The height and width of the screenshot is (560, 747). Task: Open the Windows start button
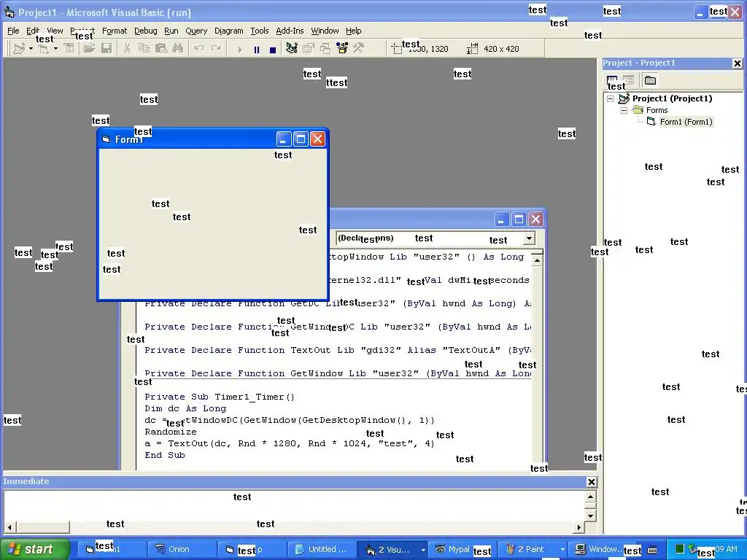34,549
